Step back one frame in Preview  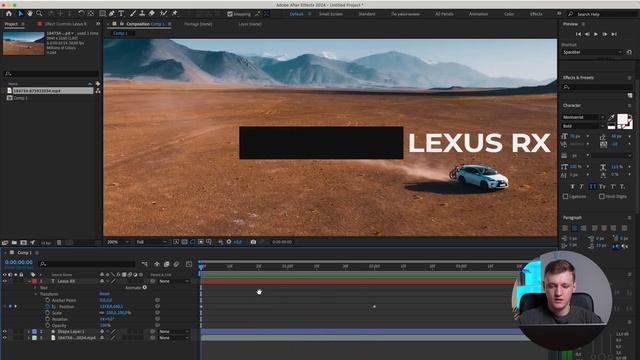tap(587, 34)
